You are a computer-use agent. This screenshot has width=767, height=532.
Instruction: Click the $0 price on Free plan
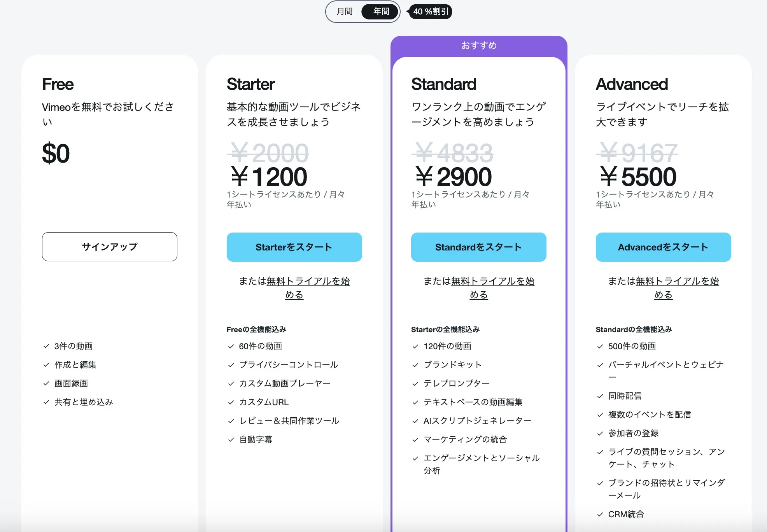pos(56,153)
